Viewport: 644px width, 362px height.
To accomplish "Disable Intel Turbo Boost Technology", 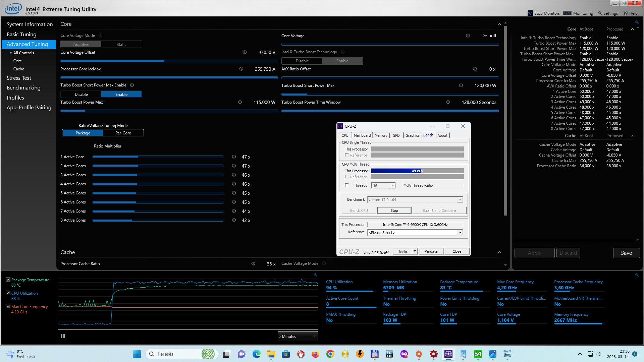I will pyautogui.click(x=302, y=61).
